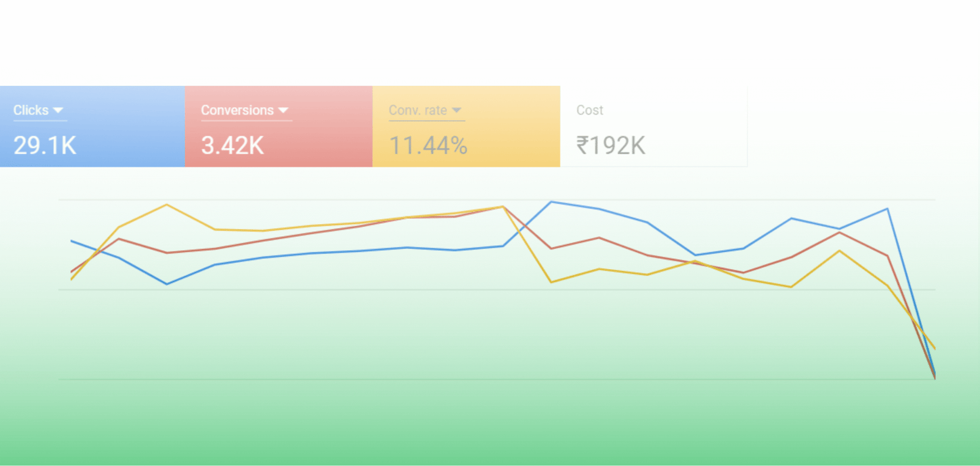Click the Cost label text

tap(589, 110)
